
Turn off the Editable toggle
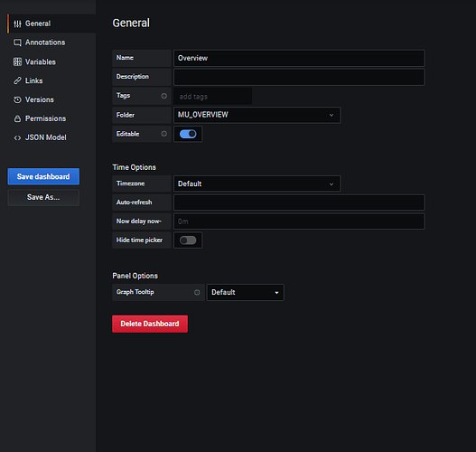coord(188,134)
